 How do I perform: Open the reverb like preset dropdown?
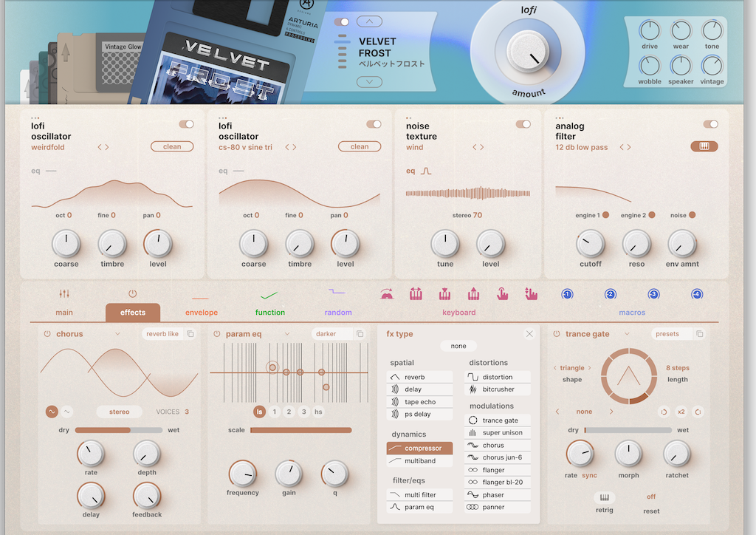(162, 334)
